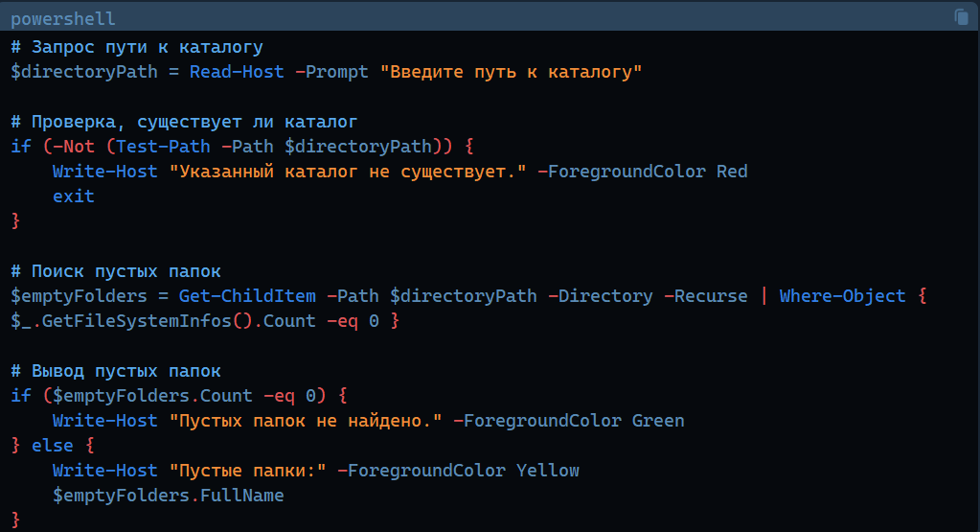Select the Read-Host cmdlet name
Viewport: 980px width, 532px height.
(237, 72)
